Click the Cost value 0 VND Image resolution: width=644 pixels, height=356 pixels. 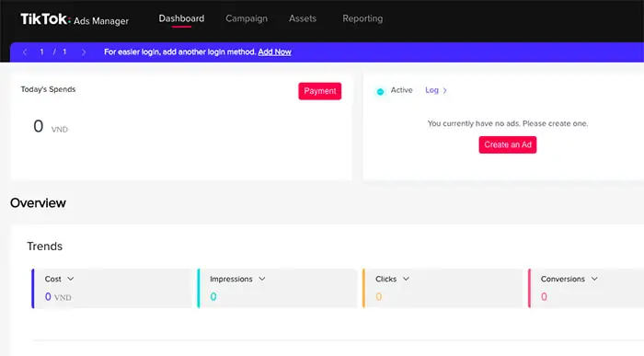(58, 296)
